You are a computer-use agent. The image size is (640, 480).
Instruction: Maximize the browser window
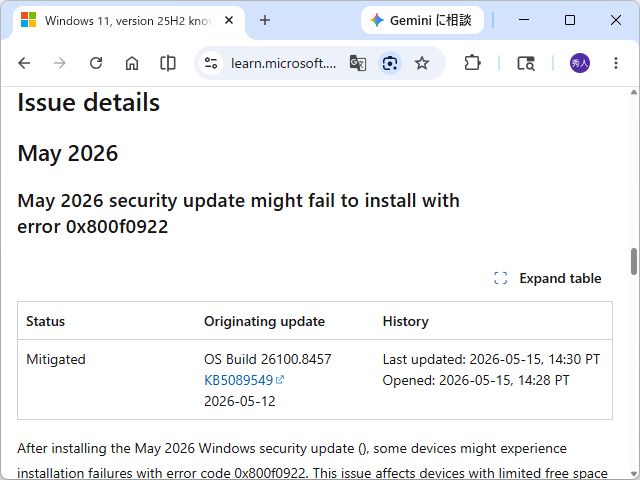(x=570, y=20)
